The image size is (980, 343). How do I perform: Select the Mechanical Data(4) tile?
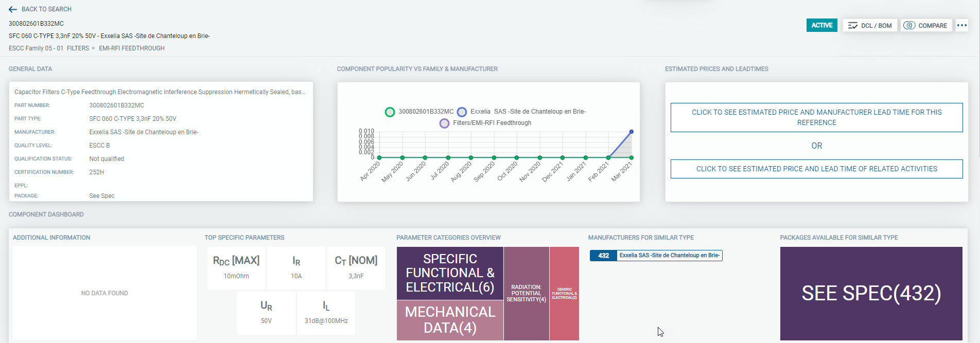click(450, 320)
